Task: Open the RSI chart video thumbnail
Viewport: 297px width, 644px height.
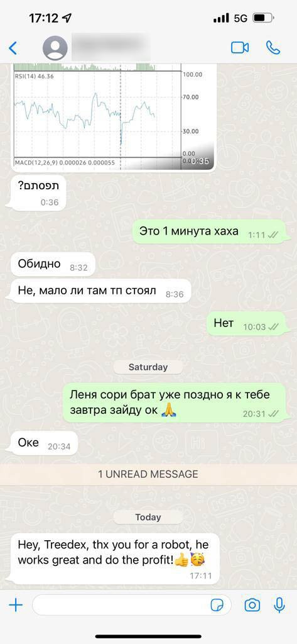Action: pyautogui.click(x=113, y=116)
